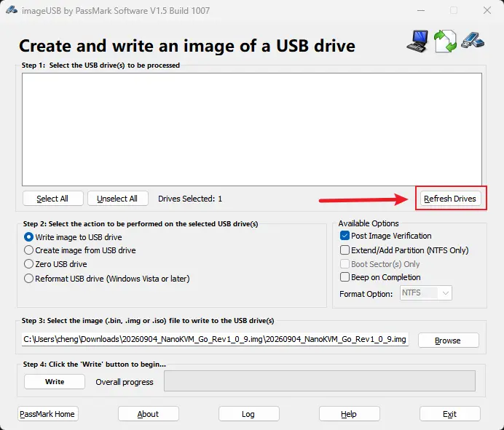Click the 'Drives Selected: 1' label
Screen dimensions: 504x430
click(x=190, y=199)
